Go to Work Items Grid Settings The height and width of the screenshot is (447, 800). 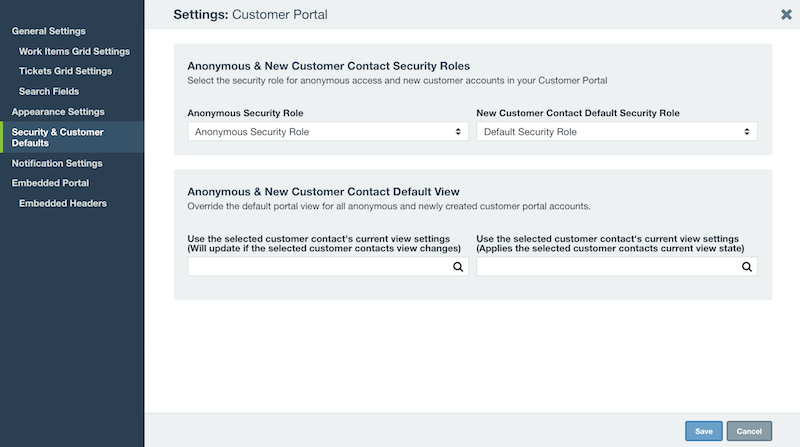click(x=74, y=52)
